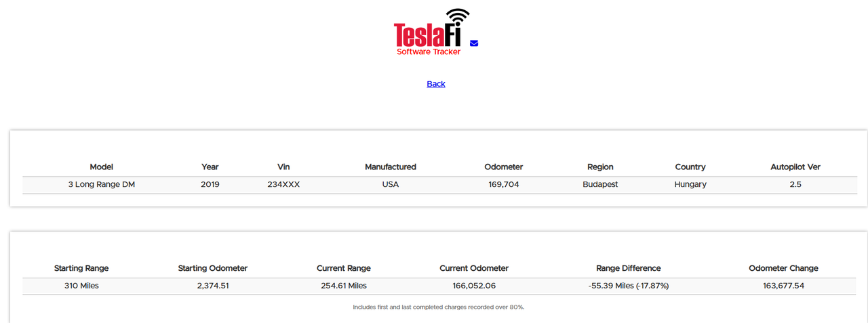Select the Starting Odometer header
The height and width of the screenshot is (323, 868).
[213, 269]
